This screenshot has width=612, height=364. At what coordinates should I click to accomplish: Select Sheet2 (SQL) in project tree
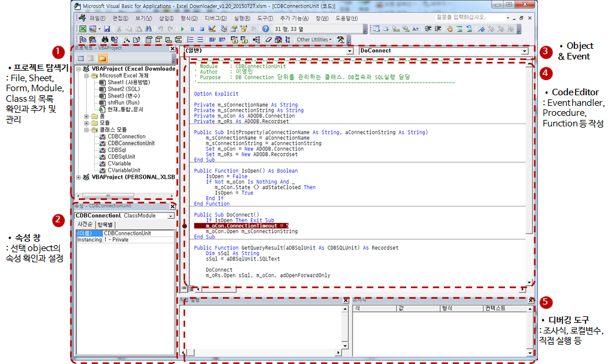[123, 89]
